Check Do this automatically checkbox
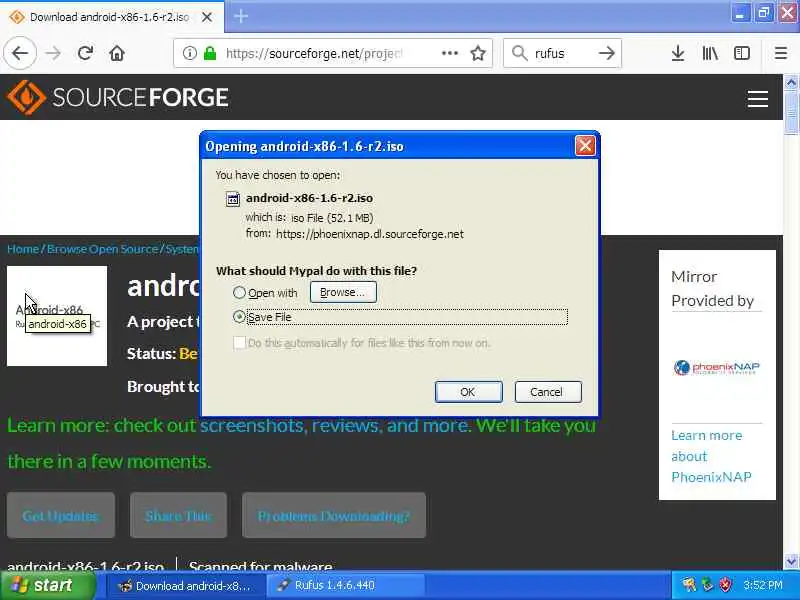800x600 pixels. [239, 343]
